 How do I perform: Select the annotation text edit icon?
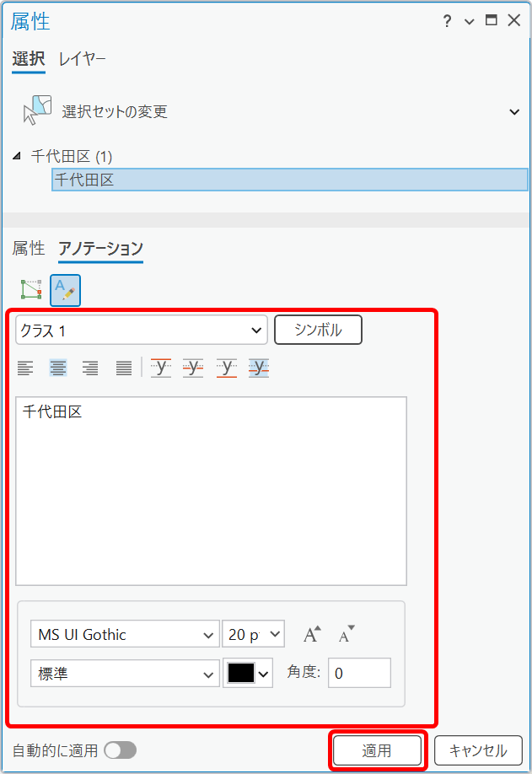click(x=65, y=290)
